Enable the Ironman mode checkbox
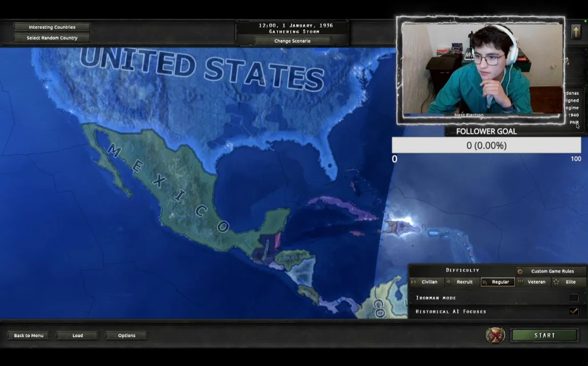Viewport: 588px width, 366px height. click(574, 298)
